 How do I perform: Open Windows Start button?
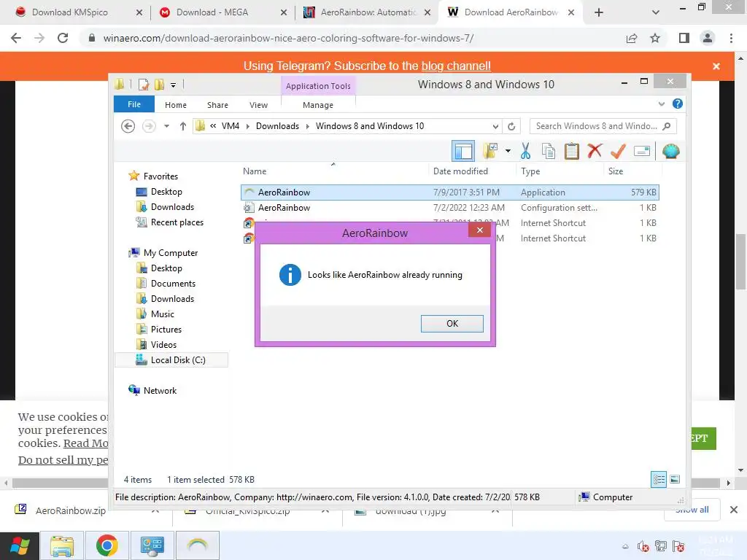click(20, 545)
